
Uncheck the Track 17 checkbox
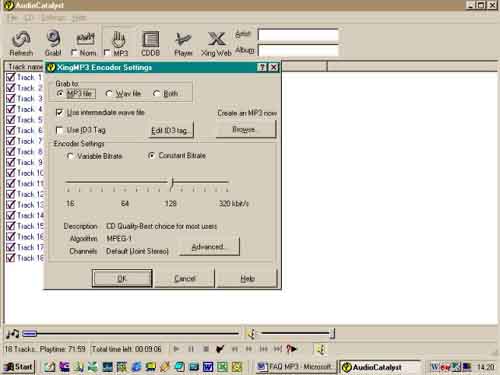tap(11, 247)
